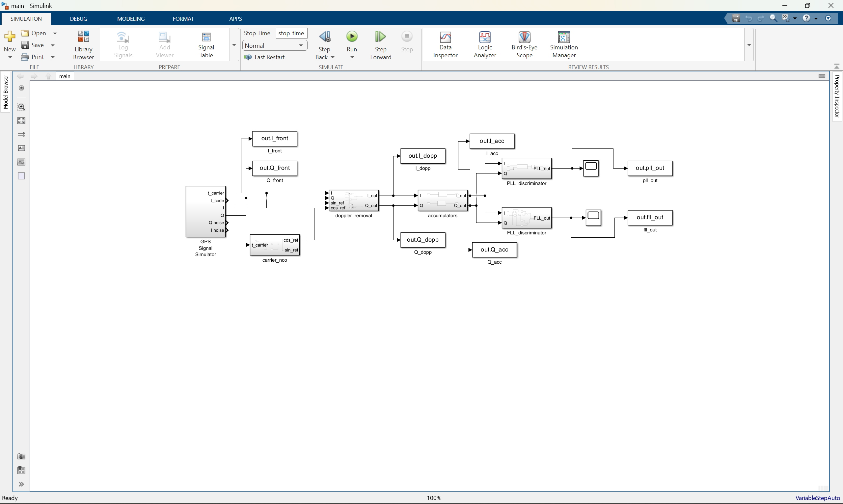Open the Run options dropdown arrow
This screenshot has height=504, width=843.
click(352, 57)
